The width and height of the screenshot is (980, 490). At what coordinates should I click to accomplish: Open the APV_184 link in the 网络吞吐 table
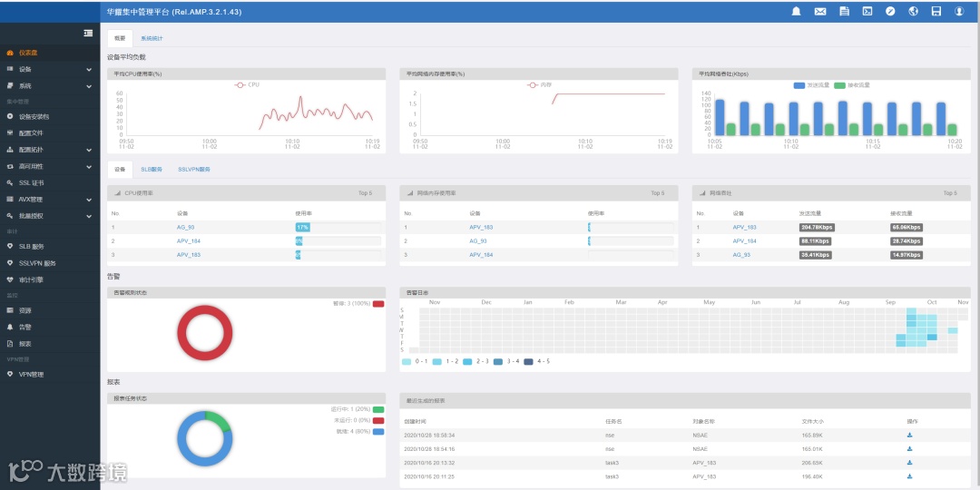744,240
